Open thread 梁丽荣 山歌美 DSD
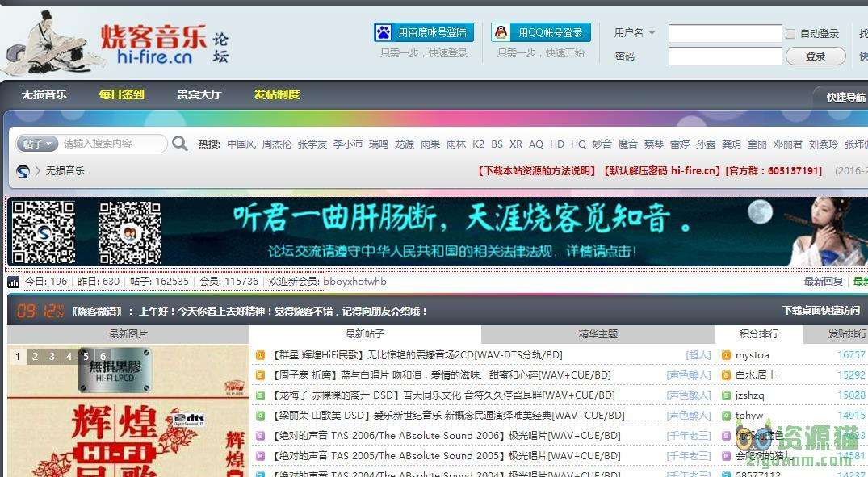868x477 pixels. [448, 416]
